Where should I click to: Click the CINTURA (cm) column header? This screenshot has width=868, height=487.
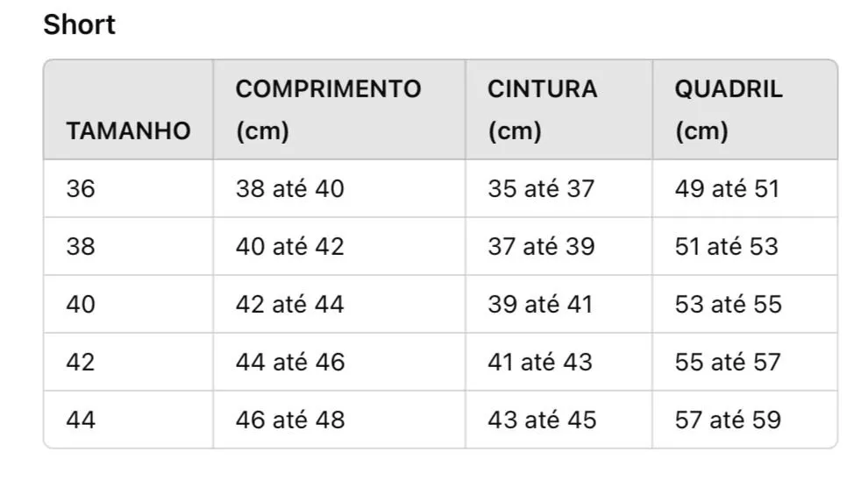559,109
